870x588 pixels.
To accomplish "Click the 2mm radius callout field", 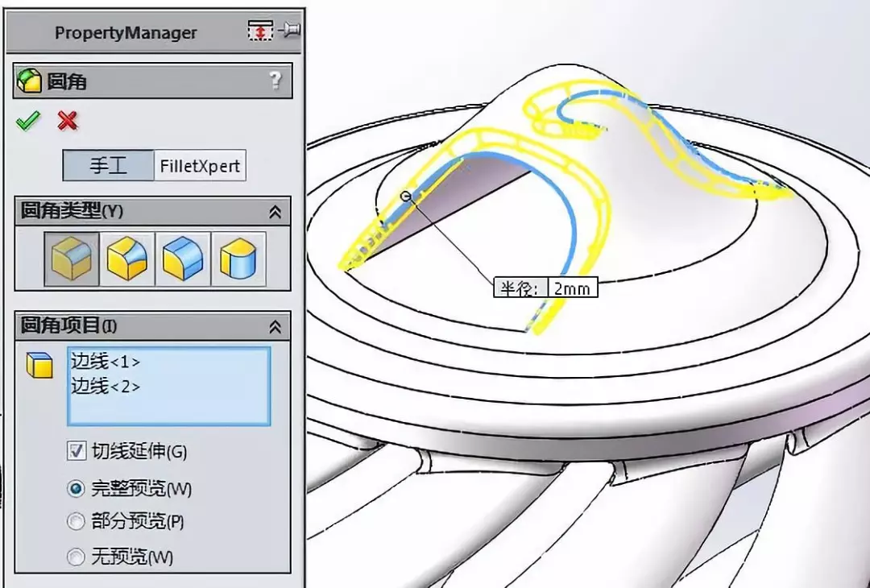I will pos(572,288).
